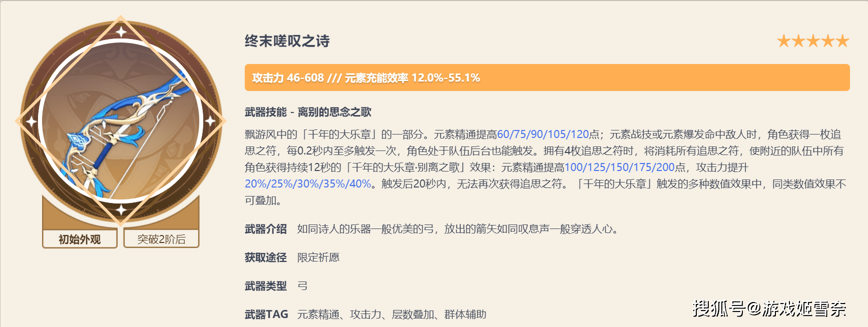
Task: Click the bottom sparkle on the weapon frame
Action: 121,209
